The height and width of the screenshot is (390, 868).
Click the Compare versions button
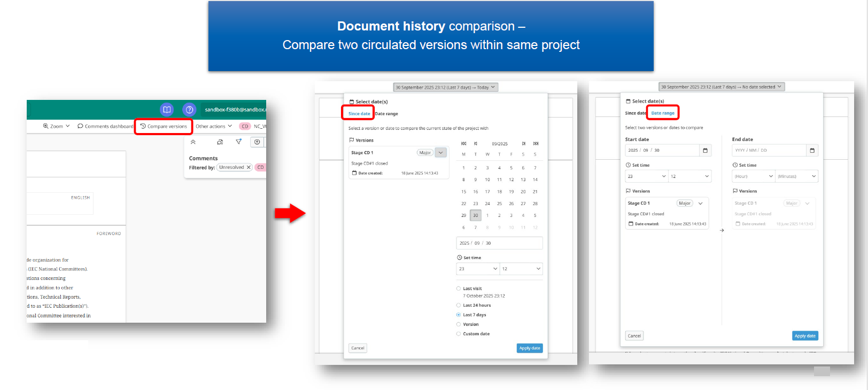164,127
